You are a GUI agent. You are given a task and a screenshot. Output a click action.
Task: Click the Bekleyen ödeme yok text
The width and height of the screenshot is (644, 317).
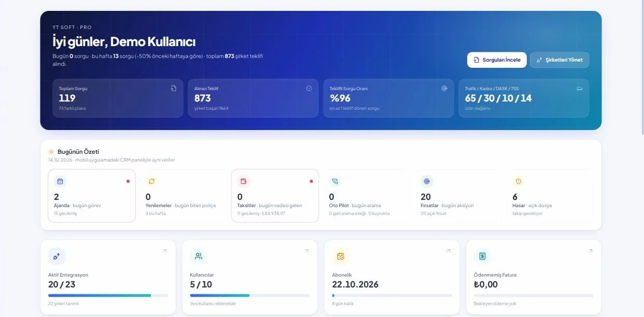[x=495, y=304]
